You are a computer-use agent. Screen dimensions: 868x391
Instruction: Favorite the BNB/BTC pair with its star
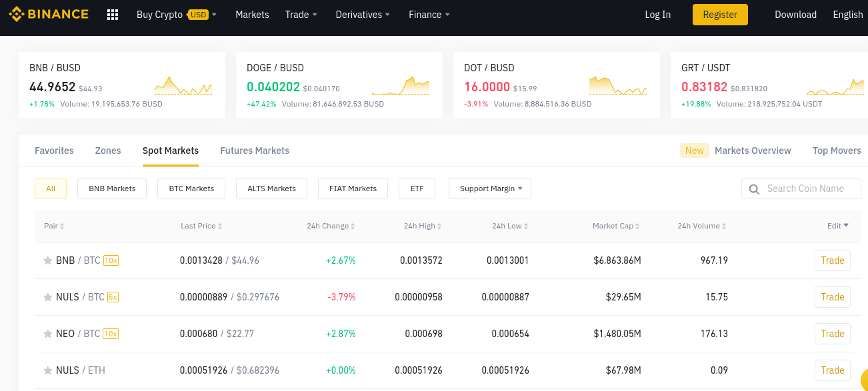47,260
